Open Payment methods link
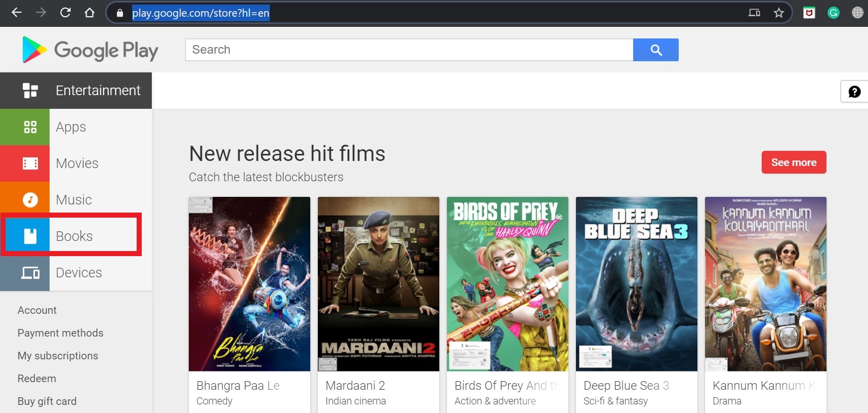The image size is (868, 413). pyautogui.click(x=60, y=333)
